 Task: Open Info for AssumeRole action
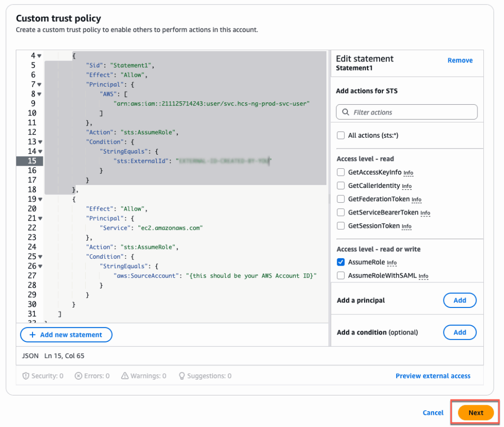tap(392, 263)
